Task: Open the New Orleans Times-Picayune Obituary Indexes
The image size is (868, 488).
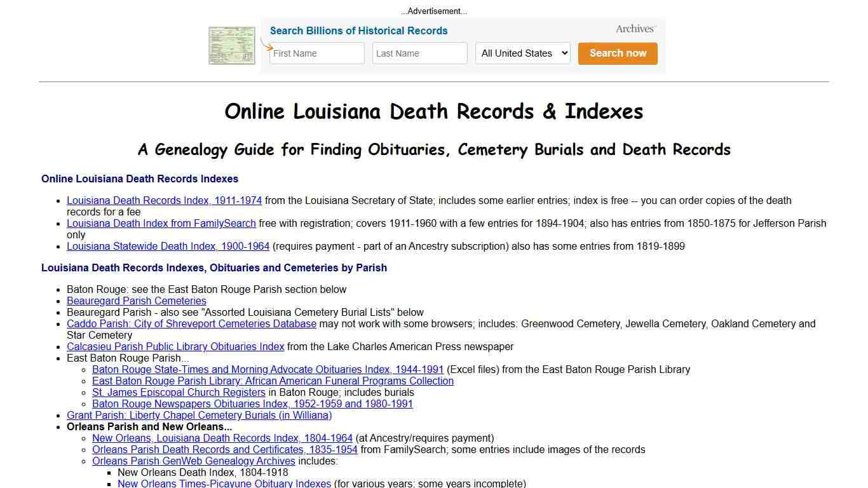Action: tap(222, 483)
